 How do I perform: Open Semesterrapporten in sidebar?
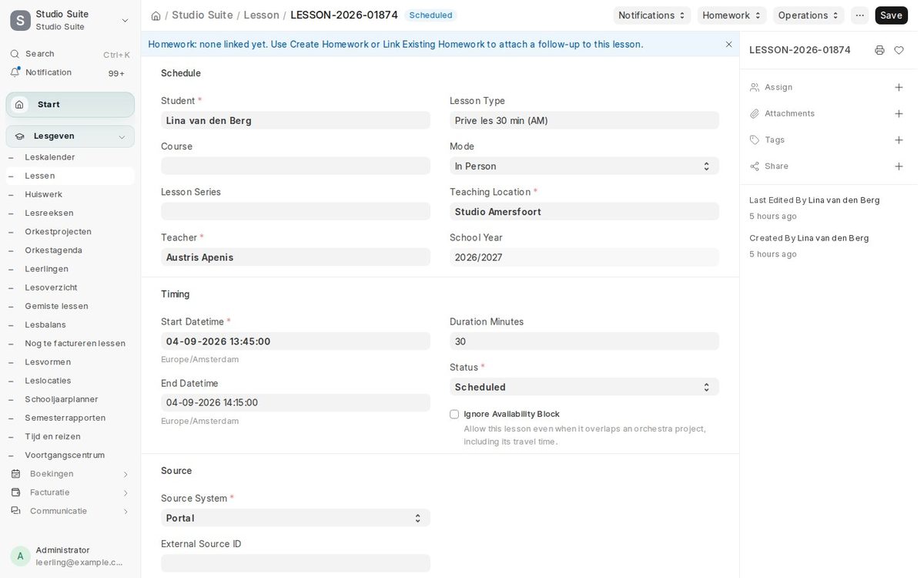[65, 418]
